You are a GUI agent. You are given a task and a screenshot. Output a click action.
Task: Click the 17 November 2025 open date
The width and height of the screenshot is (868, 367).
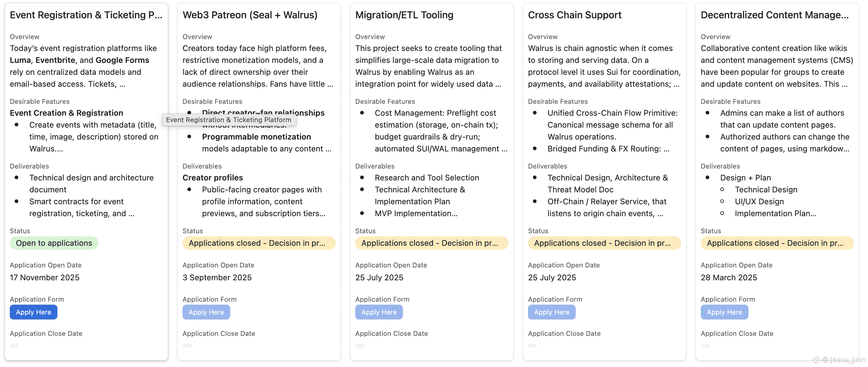pos(45,277)
